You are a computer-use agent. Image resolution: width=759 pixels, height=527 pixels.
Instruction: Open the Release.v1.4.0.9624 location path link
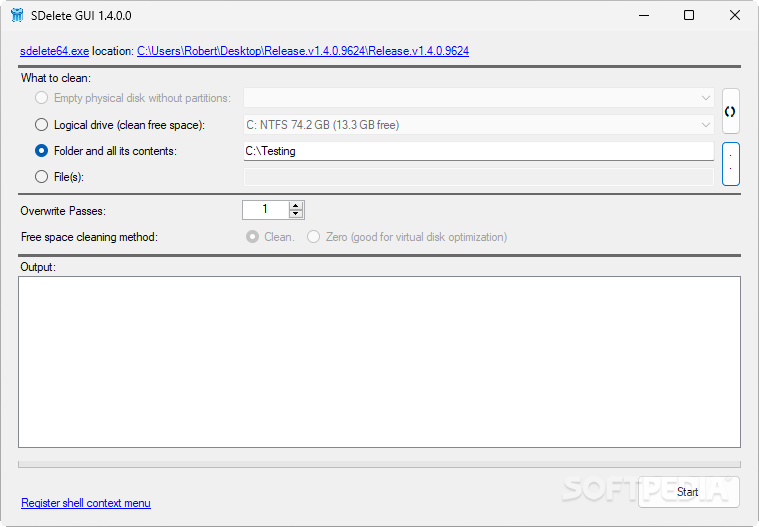(303, 51)
